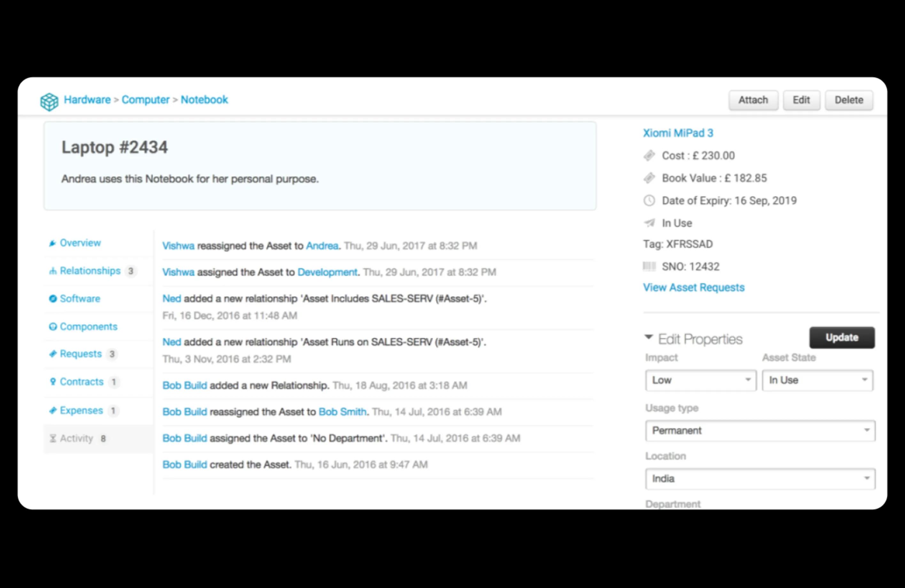This screenshot has height=588, width=905.
Task: Click the In Use paper plane icon
Action: pyautogui.click(x=649, y=223)
